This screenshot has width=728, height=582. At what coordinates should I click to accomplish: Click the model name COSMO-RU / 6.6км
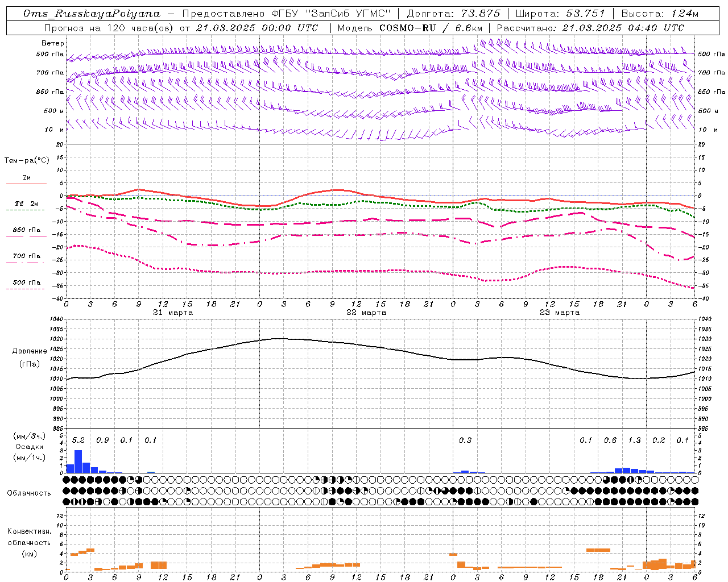pos(431,28)
